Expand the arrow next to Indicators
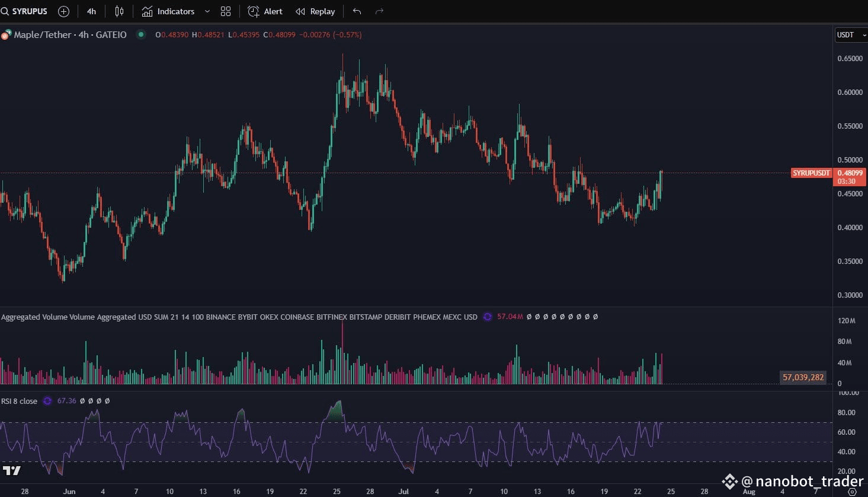The image size is (868, 497). (207, 11)
